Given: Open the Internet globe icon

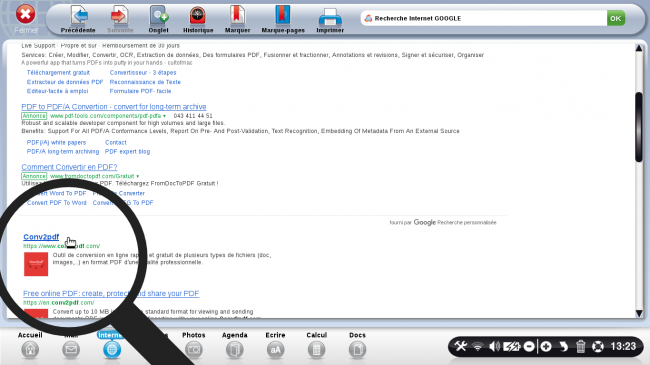Looking at the screenshot, I should (x=112, y=350).
